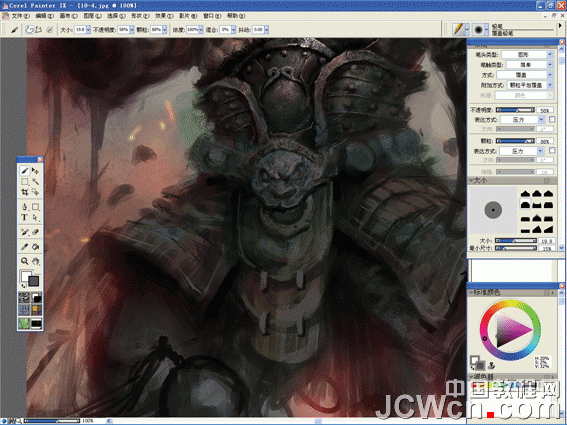This screenshot has height=425, width=567.
Task: Swap main and additional colors icon
Action: [22, 286]
